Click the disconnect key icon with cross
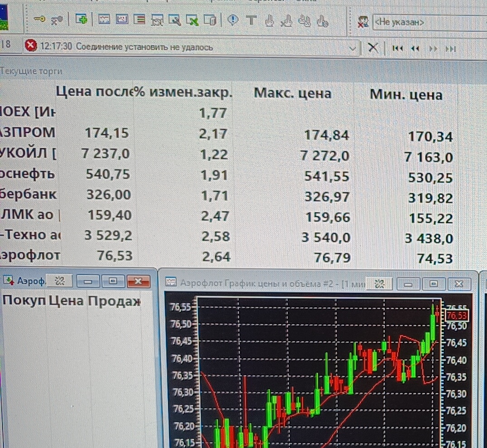 [x=57, y=20]
